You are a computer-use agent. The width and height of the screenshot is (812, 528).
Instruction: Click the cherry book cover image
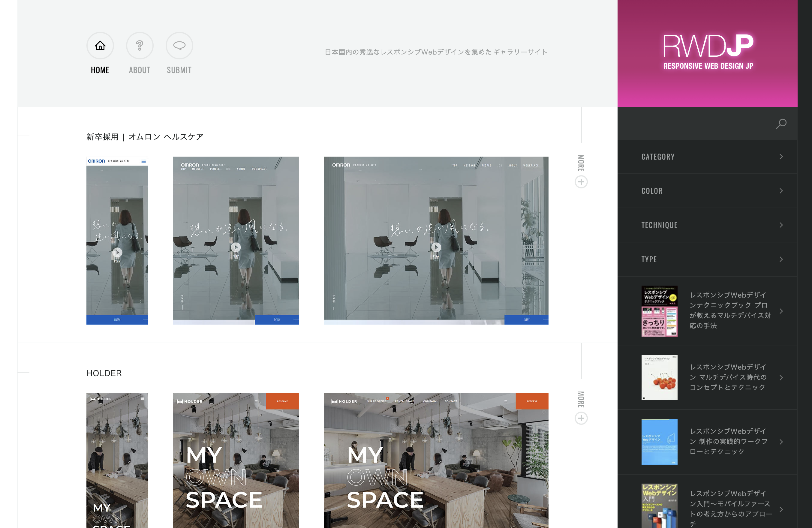pyautogui.click(x=659, y=378)
